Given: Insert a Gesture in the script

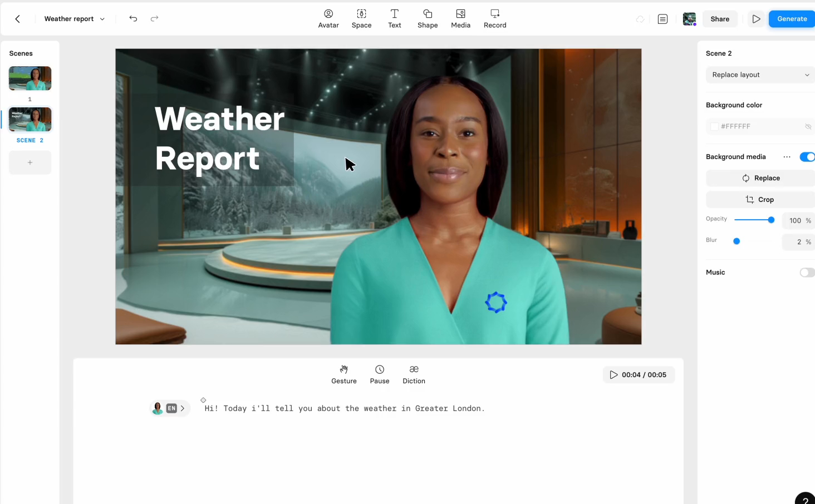Looking at the screenshot, I should click(x=344, y=374).
